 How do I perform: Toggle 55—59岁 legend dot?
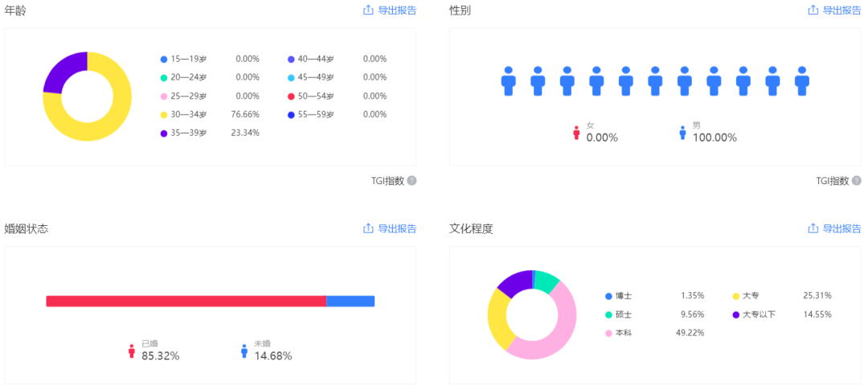pyautogui.click(x=291, y=115)
